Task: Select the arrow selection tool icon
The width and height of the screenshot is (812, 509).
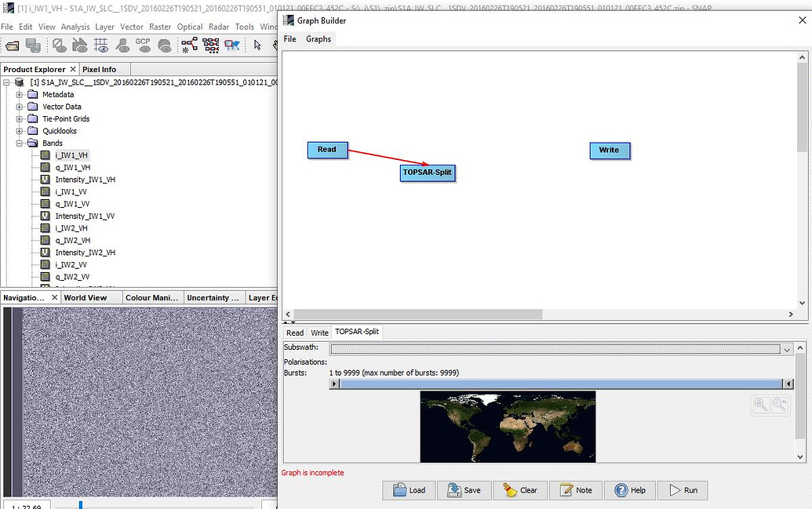Action: 257,45
